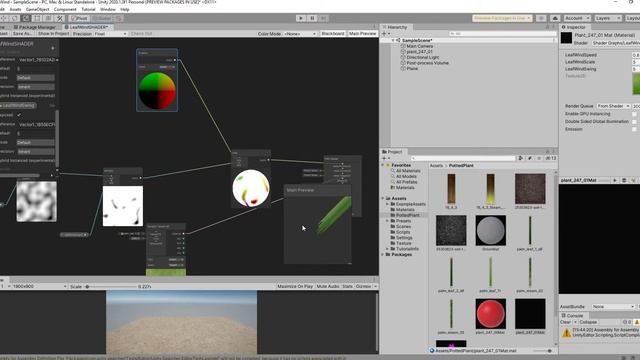This screenshot has width=640, height=360.
Task: Open the Account dropdown
Action: [x=577, y=18]
